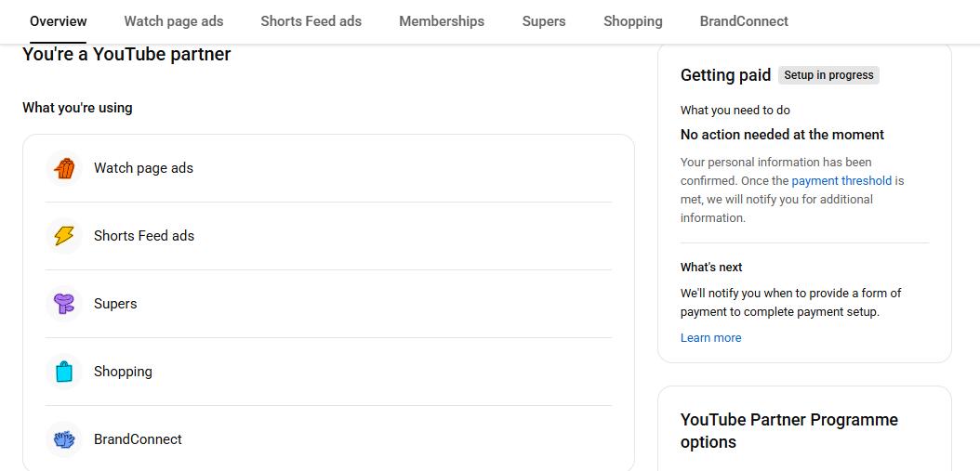Click the orange Watch page ads icon
Viewport: 980px width, 471px height.
(x=64, y=168)
